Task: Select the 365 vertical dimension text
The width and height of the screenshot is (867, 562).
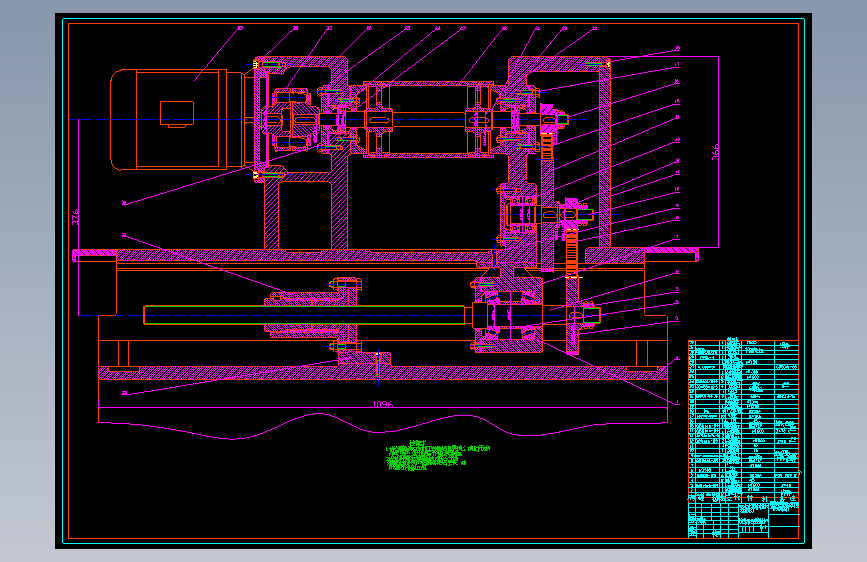Action: coord(715,152)
